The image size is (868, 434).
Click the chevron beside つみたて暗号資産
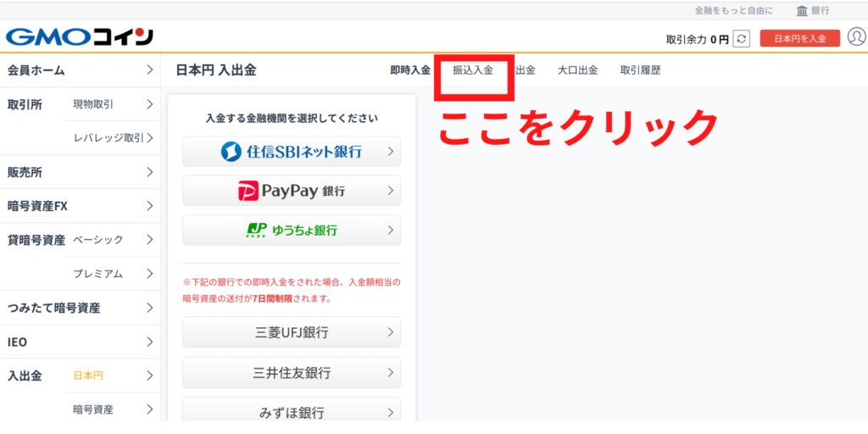coord(149,308)
